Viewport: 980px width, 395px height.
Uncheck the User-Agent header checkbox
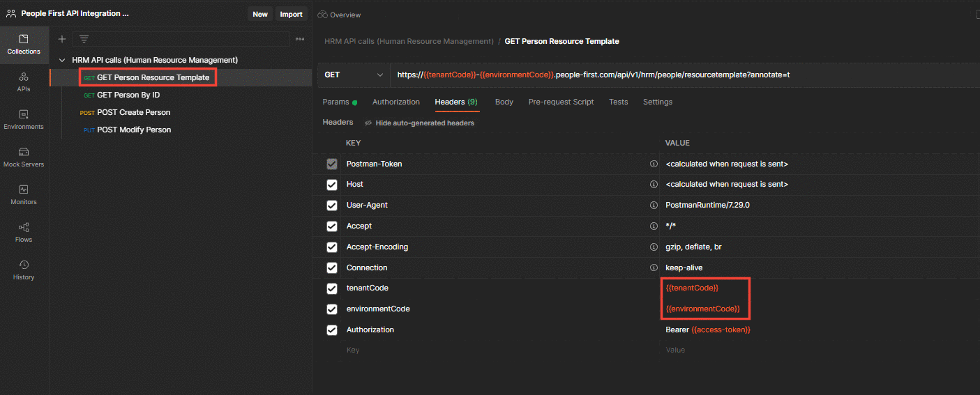point(332,206)
